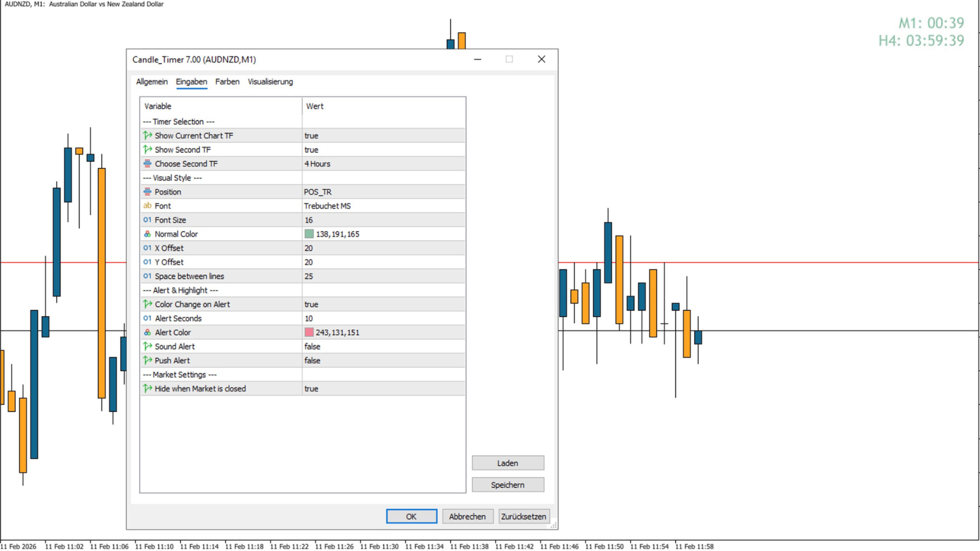
Task: Switch to the Visualisierung tab
Action: coord(270,82)
